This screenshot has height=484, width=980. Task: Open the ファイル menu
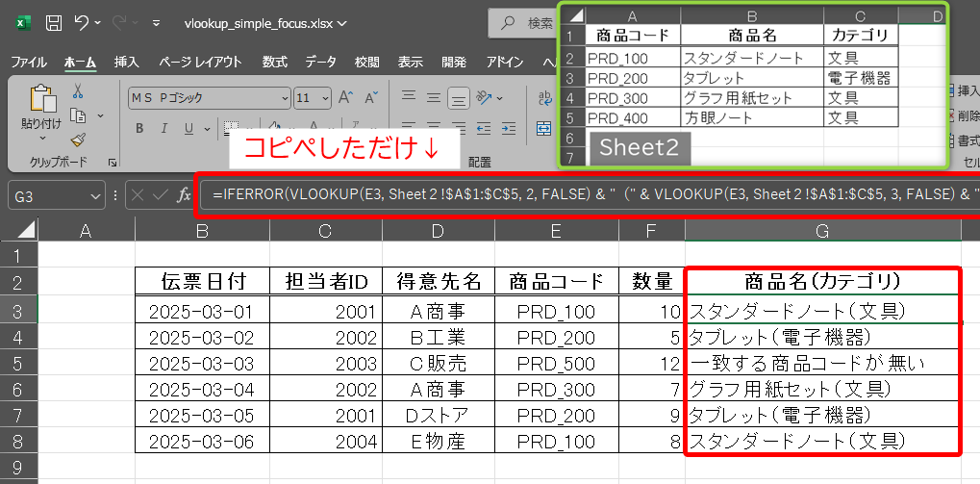point(28,62)
